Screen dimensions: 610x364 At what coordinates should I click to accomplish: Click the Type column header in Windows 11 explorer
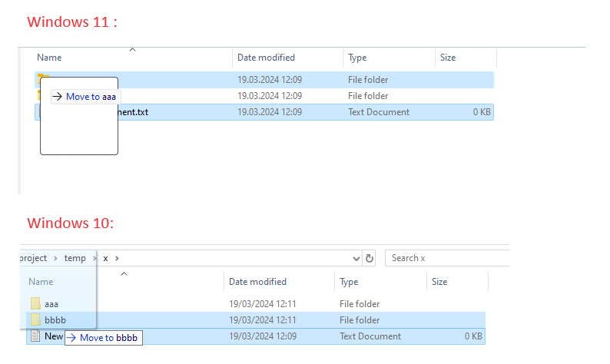click(357, 58)
